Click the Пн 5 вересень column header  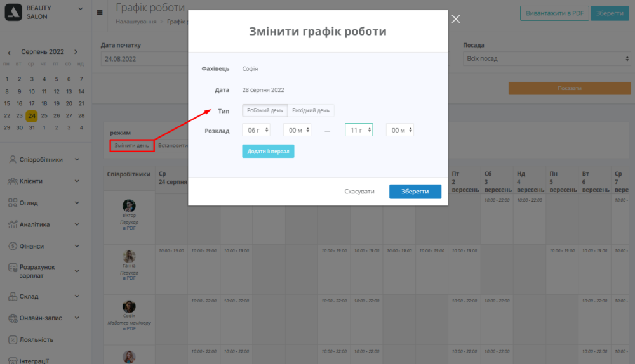pyautogui.click(x=563, y=181)
